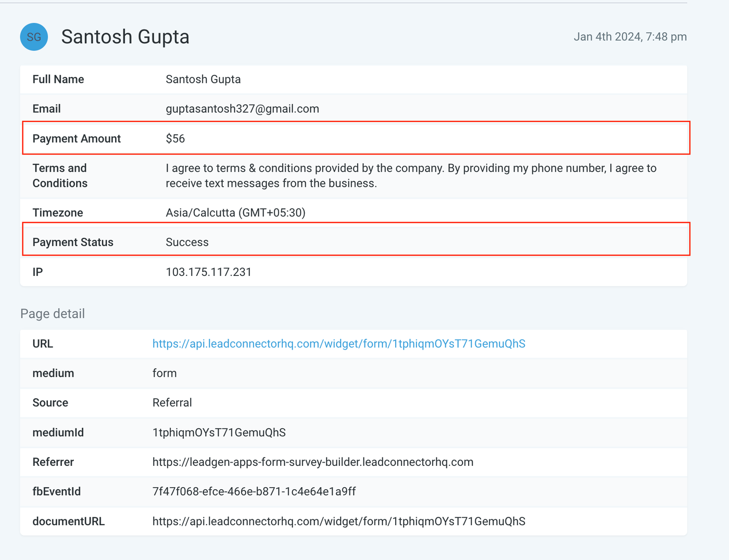Select the Referrer leadgen-apps-form-survey-builder URL text

click(312, 462)
